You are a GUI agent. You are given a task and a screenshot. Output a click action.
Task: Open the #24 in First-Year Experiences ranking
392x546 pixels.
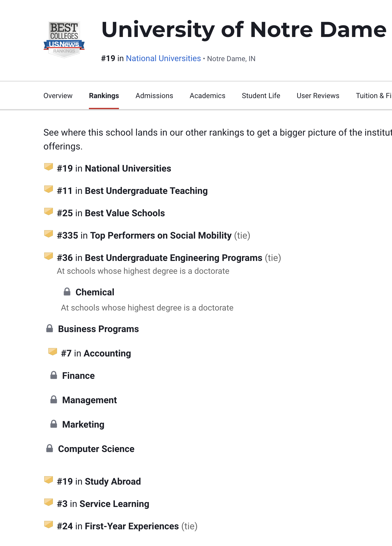(127, 526)
